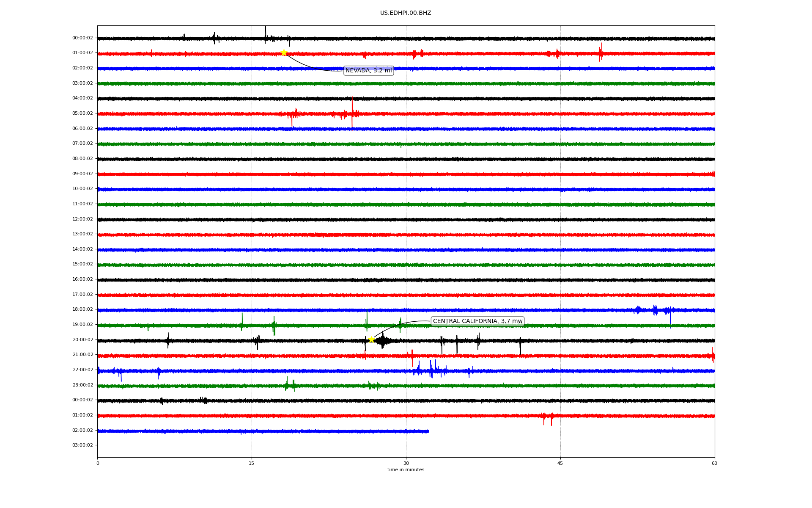Viewport: 812px width, 508px height.
Task: Click the 'NEVADA, 3.2 ml' annotation label
Action: (x=369, y=71)
